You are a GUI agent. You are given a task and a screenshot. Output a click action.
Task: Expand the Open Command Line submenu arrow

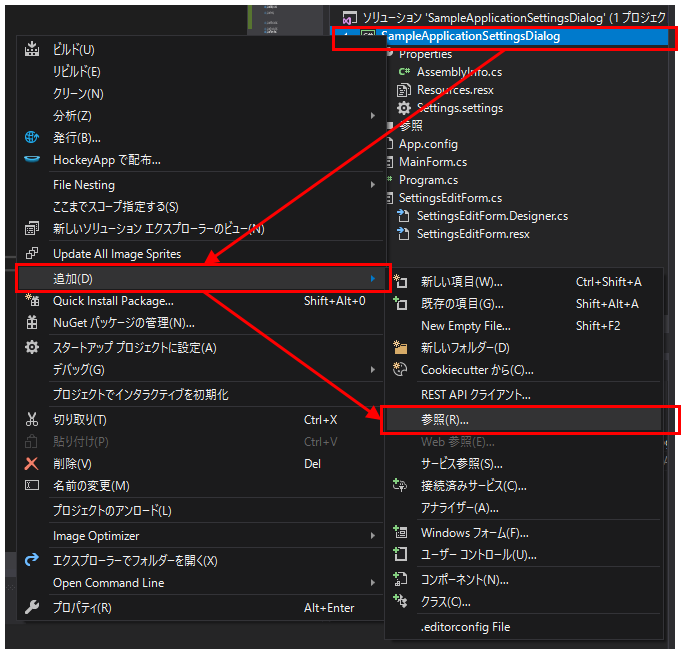tap(373, 582)
